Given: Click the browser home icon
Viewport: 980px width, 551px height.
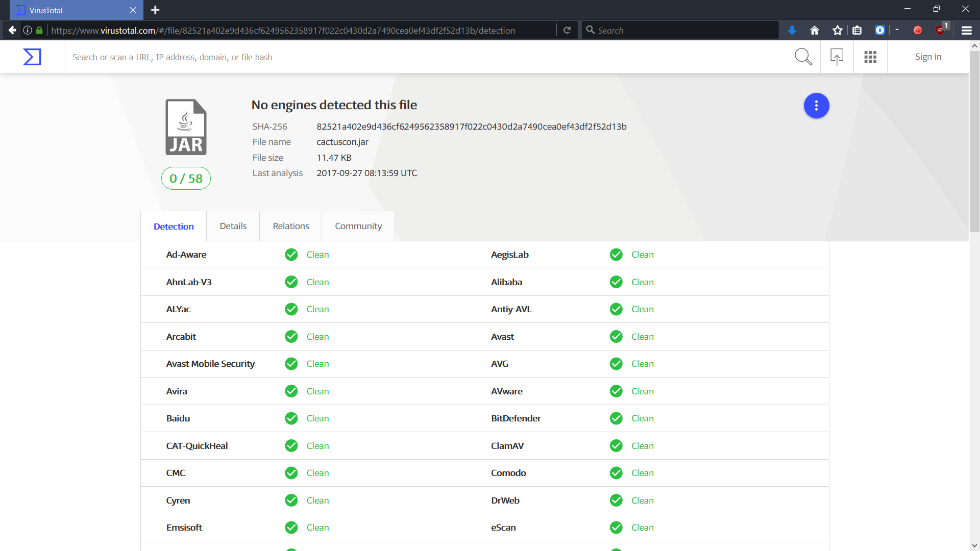Looking at the screenshot, I should click(x=815, y=31).
